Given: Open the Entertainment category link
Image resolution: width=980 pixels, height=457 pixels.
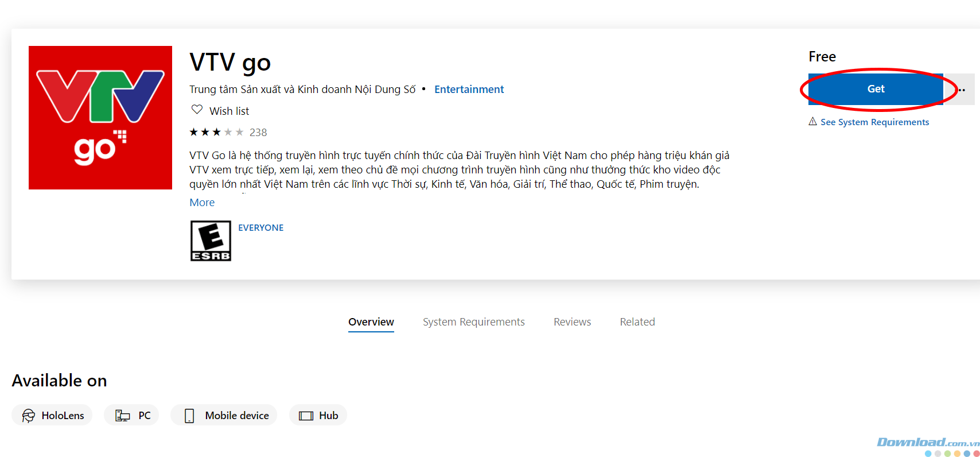Looking at the screenshot, I should click(469, 90).
